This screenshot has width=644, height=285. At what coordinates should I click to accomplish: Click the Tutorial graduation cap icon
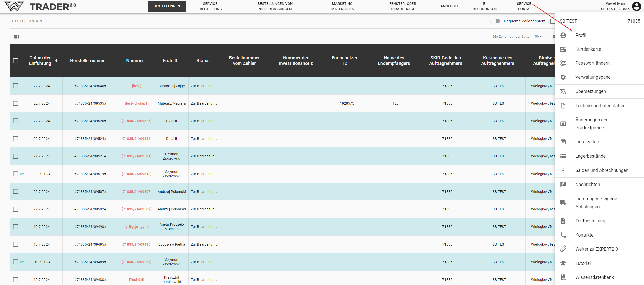[x=563, y=263]
